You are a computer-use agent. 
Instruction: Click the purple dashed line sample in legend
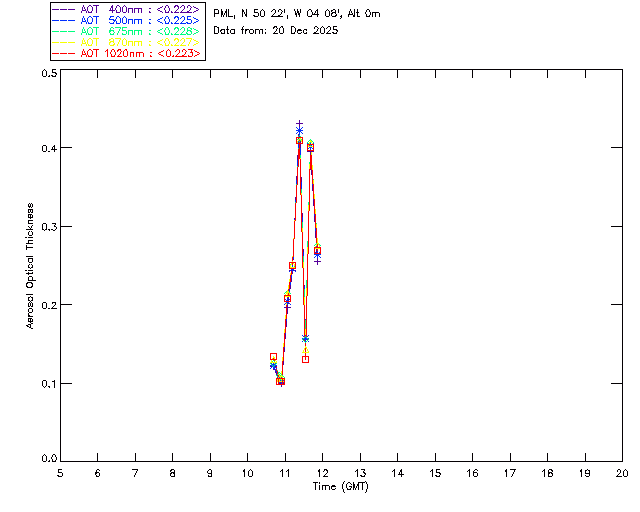click(x=63, y=9)
